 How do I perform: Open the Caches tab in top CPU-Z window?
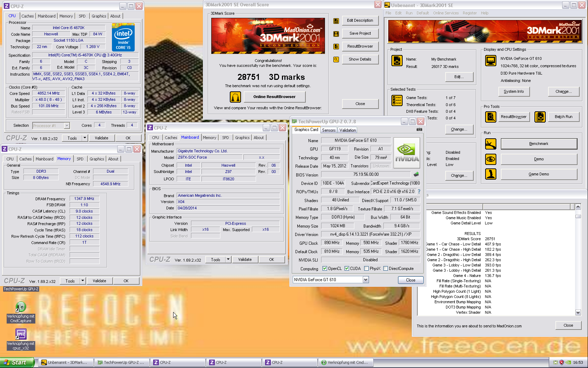[28, 16]
